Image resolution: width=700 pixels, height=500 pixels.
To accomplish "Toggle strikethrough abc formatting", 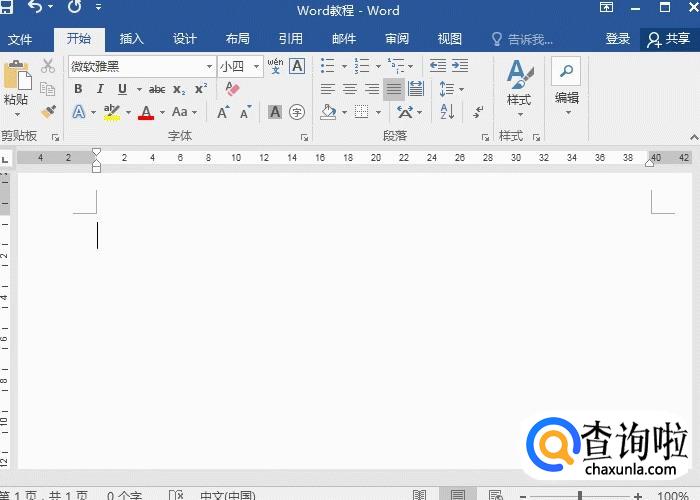I will tap(157, 89).
